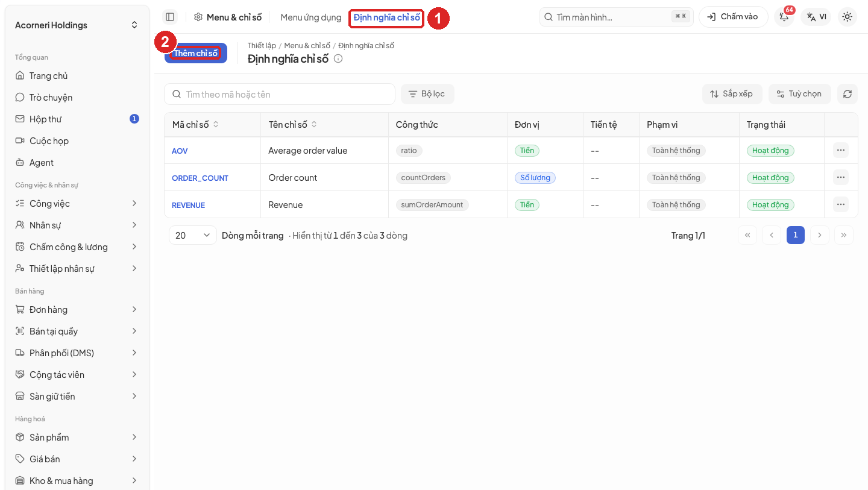
Task: Expand Sản phẩm sidebar group
Action: 77,438
